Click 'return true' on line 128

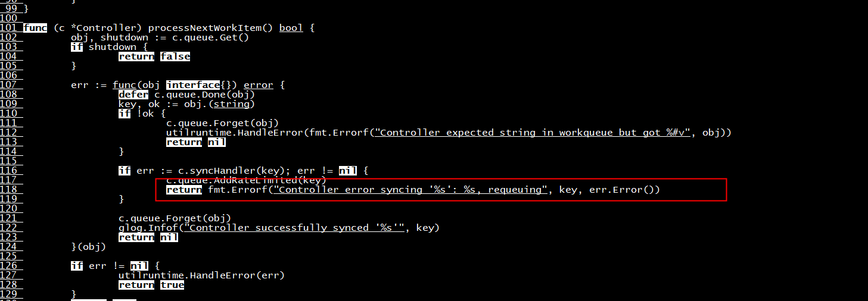(151, 285)
